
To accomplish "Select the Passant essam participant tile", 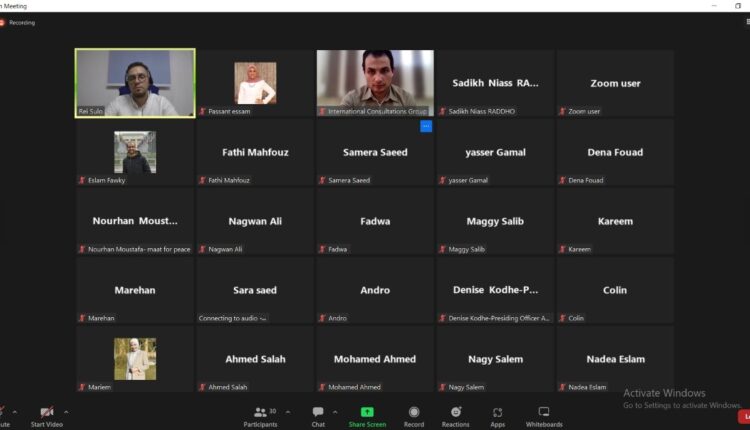I will click(x=255, y=83).
